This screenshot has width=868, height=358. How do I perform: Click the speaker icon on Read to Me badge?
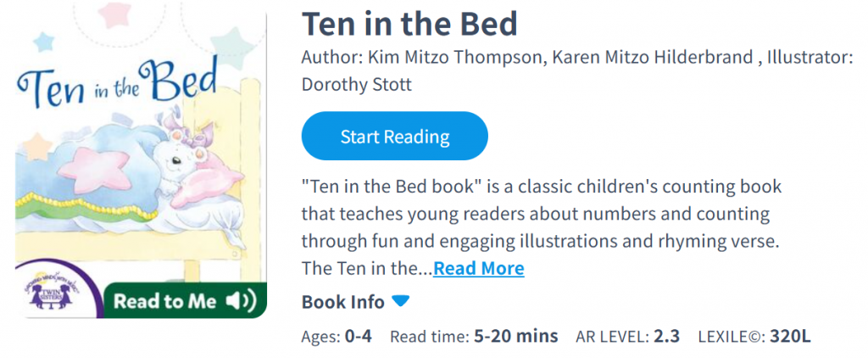click(x=241, y=301)
